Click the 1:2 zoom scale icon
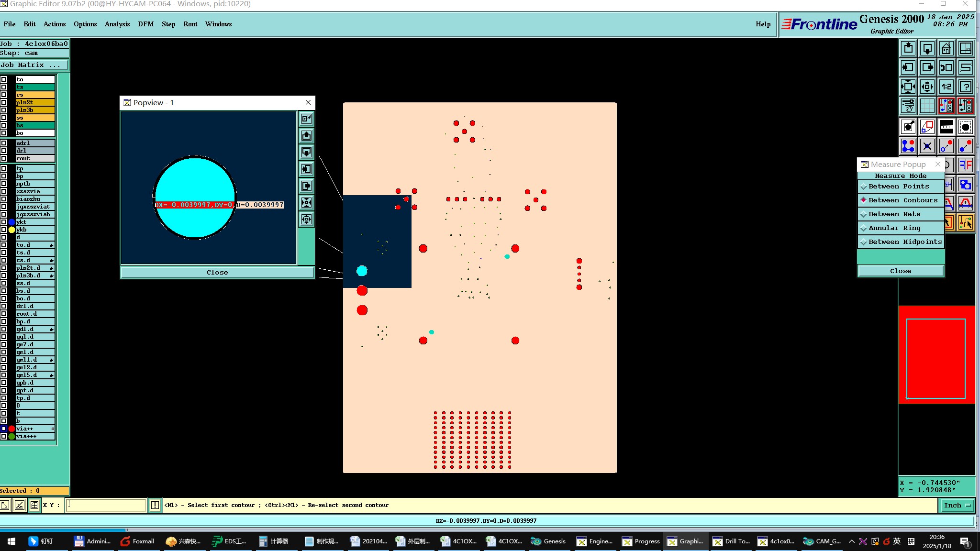This screenshot has height=551, width=980. coord(946,87)
